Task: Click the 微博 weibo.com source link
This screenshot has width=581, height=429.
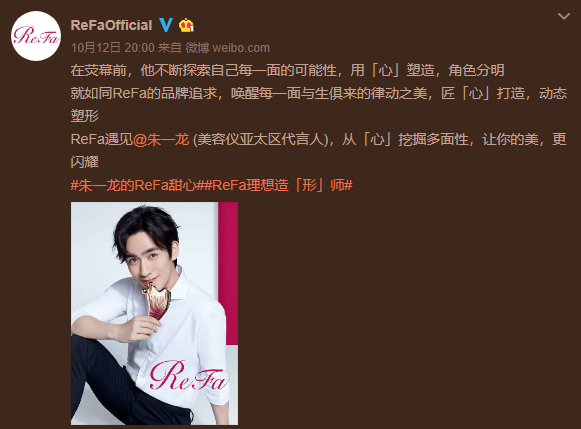Action: point(228,48)
